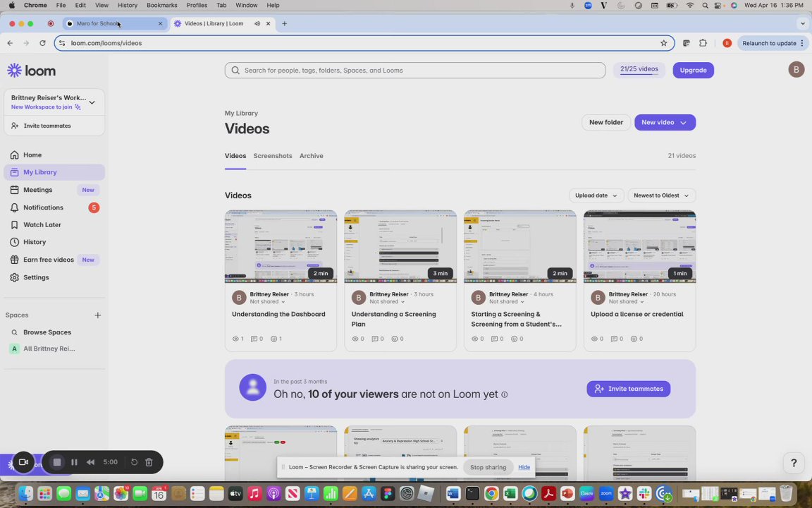Image resolution: width=812 pixels, height=508 pixels.
Task: Open the Upload a license thumbnail
Action: (x=639, y=247)
